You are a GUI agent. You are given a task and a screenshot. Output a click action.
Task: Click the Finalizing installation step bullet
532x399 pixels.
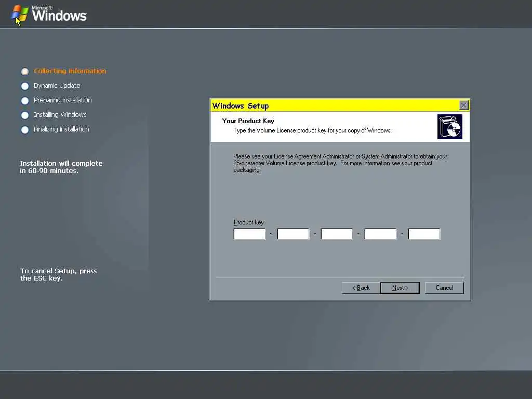(25, 130)
